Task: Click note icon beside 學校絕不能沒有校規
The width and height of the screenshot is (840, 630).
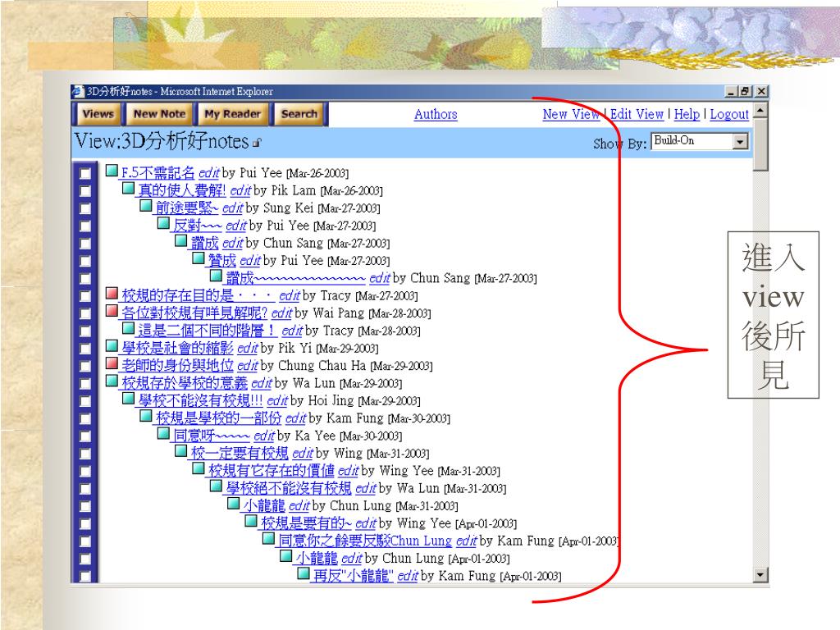Action: pos(216,486)
